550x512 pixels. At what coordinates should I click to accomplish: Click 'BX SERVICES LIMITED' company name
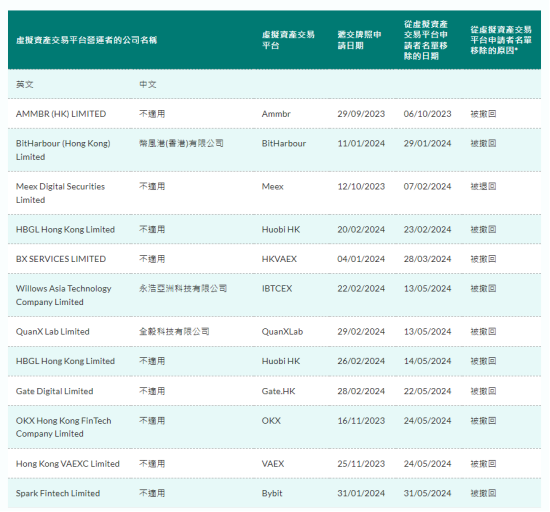[61, 259]
